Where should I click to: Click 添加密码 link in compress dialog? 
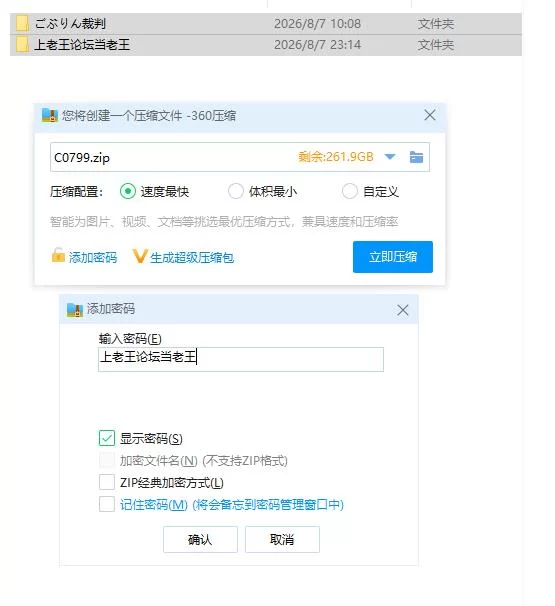[93, 257]
